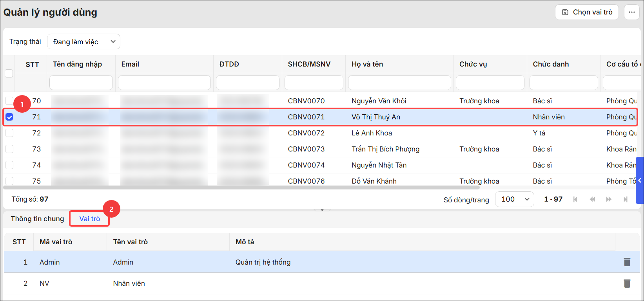This screenshot has height=301, width=644.
Task: Click the Nhân viên cell in row 71
Action: pyautogui.click(x=549, y=117)
